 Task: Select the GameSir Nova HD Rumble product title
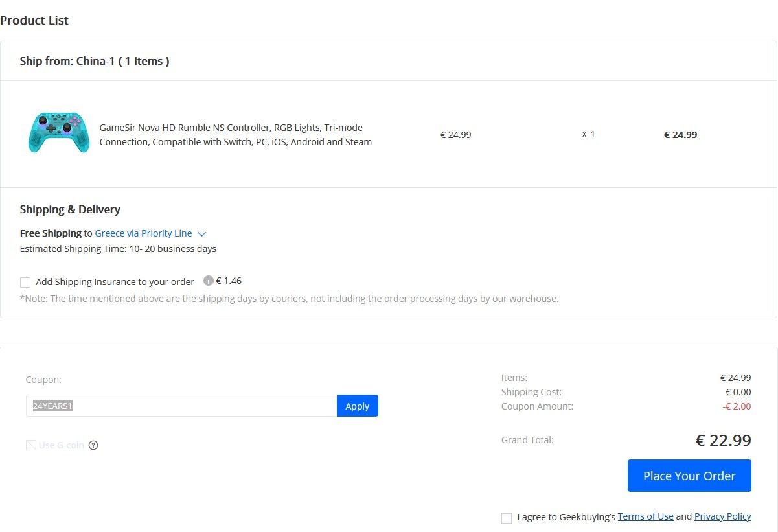236,135
